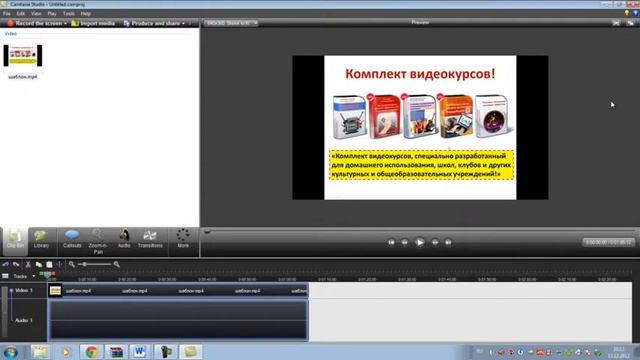Open the preview dimensions dropdown
The width and height of the screenshot is (640, 360).
(x=231, y=23)
